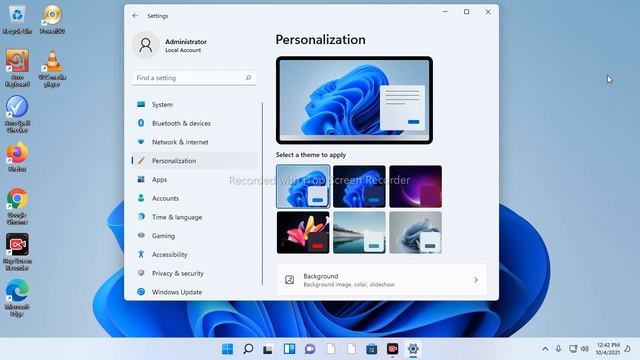Open the Windows Start menu
The height and width of the screenshot is (360, 640).
[227, 349]
